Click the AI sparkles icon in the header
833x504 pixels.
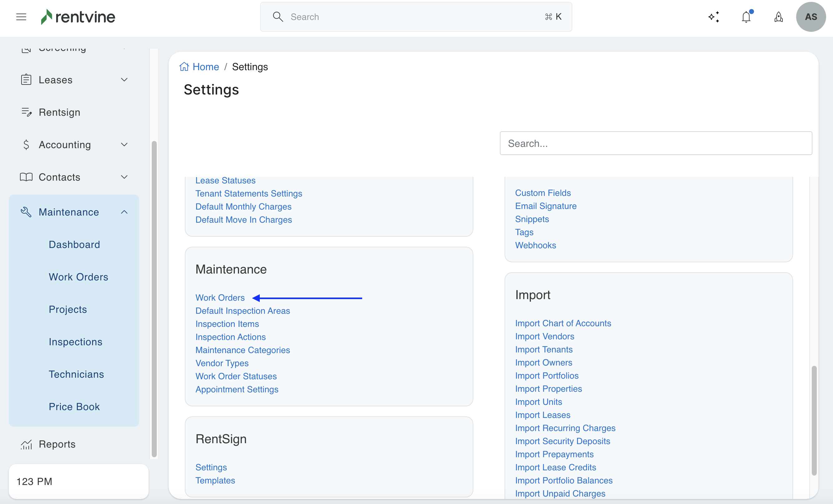pos(714,17)
